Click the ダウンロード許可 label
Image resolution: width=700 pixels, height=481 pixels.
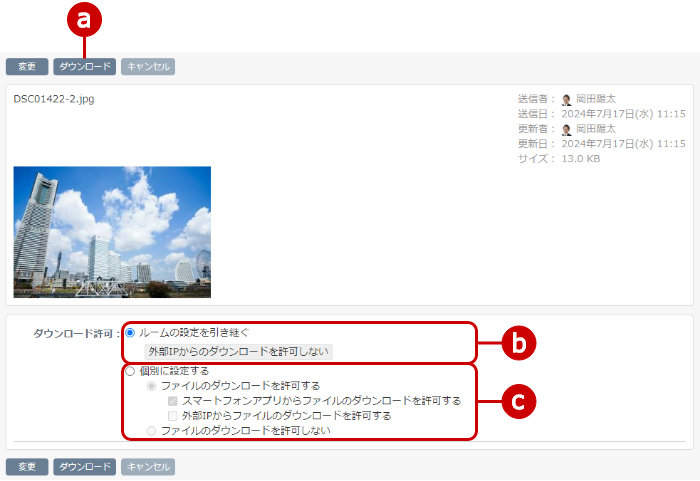(x=77, y=334)
